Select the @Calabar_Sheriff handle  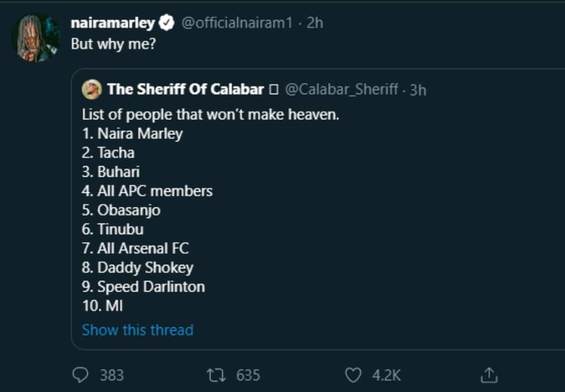pos(341,89)
